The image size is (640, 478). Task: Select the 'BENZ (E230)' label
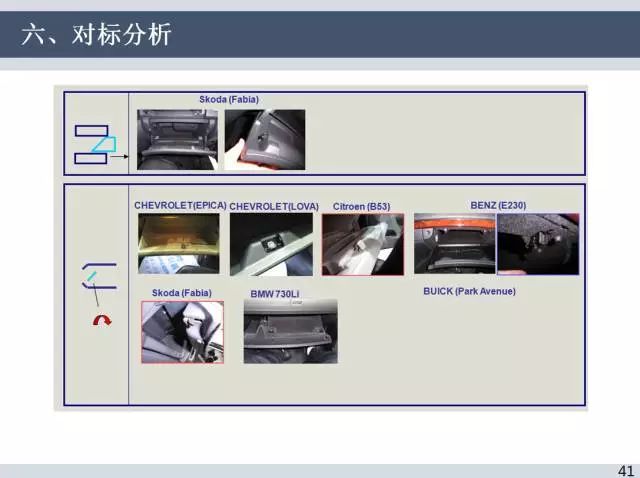[498, 205]
